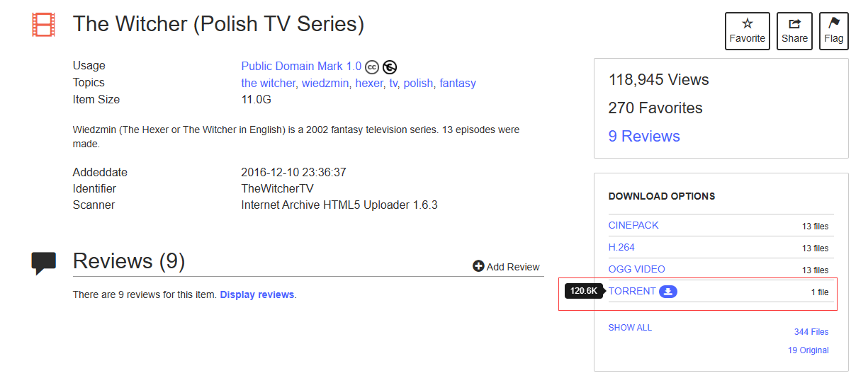Open the Share button
The image size is (868, 378).
click(x=794, y=31)
